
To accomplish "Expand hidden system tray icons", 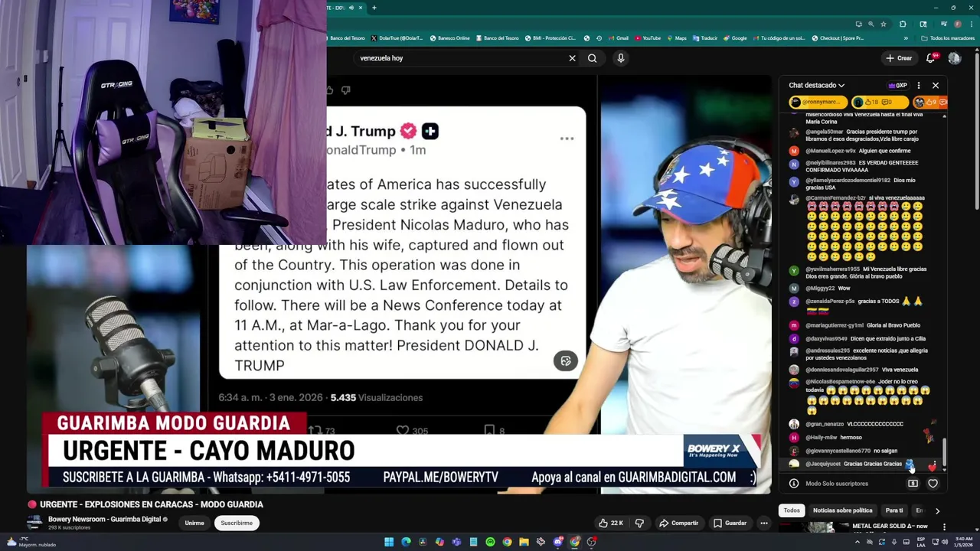I will coord(857,542).
